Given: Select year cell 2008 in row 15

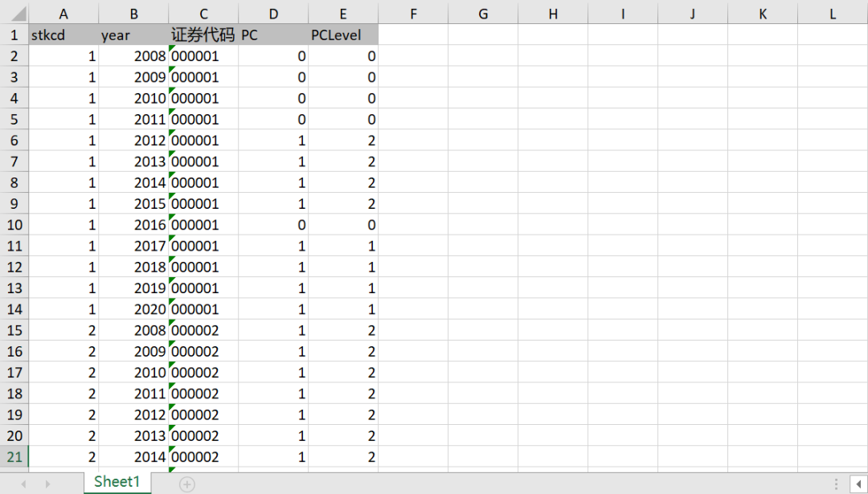Looking at the screenshot, I should (x=133, y=330).
